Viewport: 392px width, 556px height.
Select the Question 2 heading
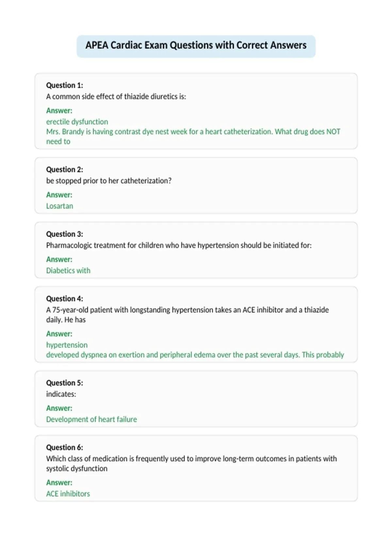pos(65,169)
